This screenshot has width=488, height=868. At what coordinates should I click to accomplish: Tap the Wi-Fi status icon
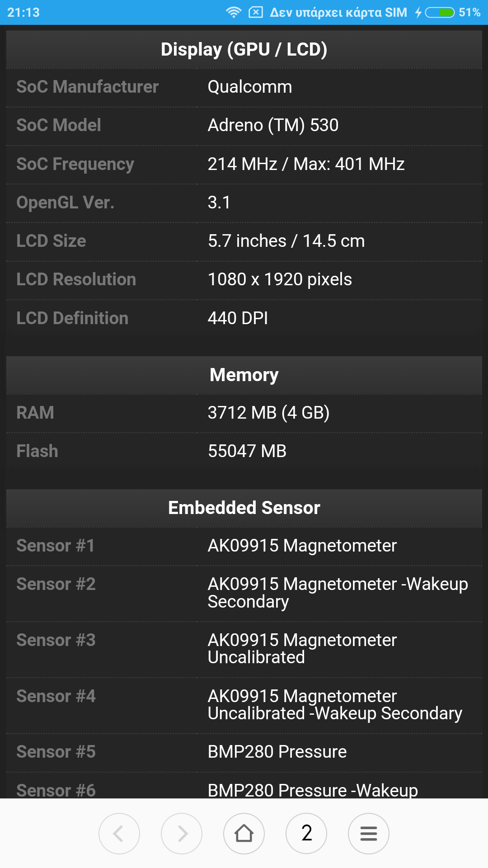coord(234,12)
